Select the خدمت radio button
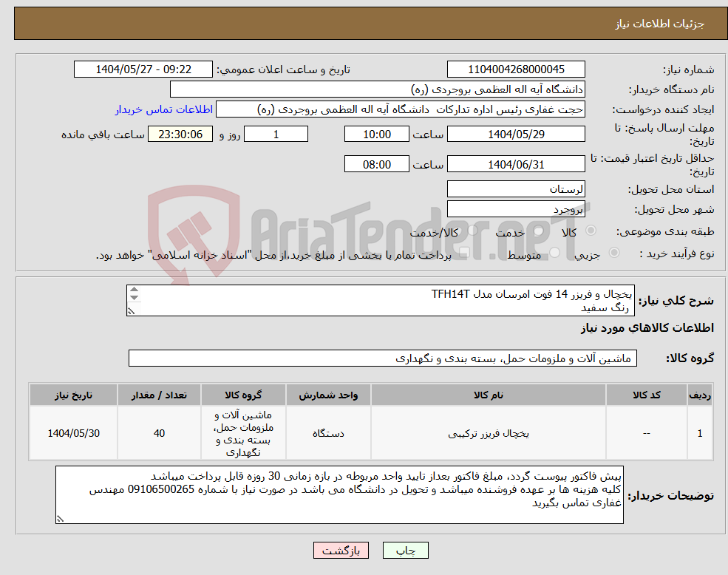This screenshot has height=575, width=728. coord(539,231)
